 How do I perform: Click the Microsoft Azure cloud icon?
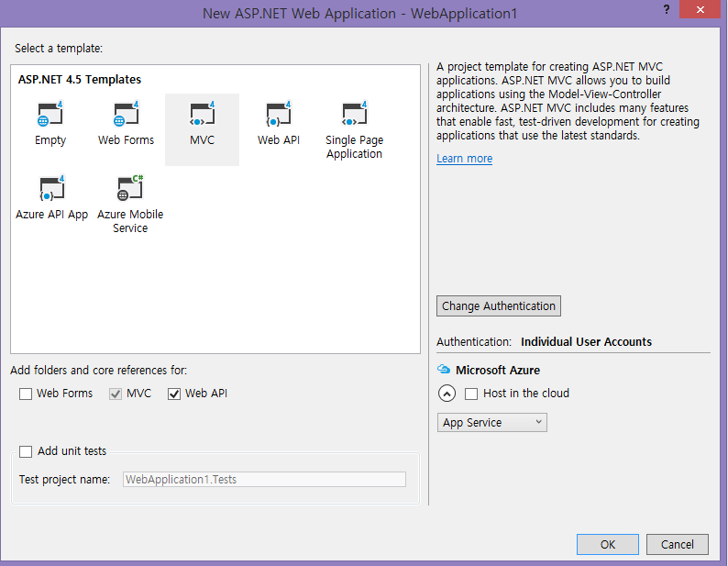(x=444, y=370)
